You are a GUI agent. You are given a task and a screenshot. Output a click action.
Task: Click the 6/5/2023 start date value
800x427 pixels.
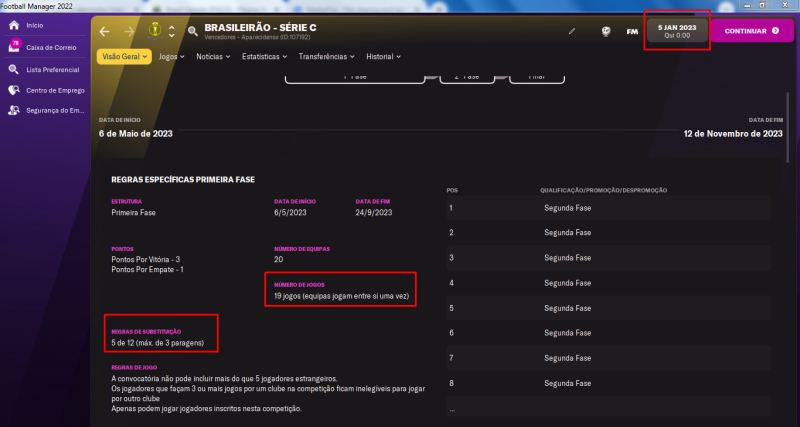pyautogui.click(x=290, y=213)
